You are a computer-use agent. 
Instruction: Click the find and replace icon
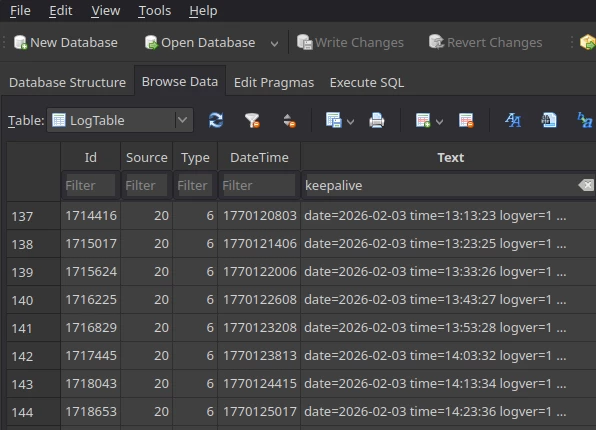click(x=585, y=120)
